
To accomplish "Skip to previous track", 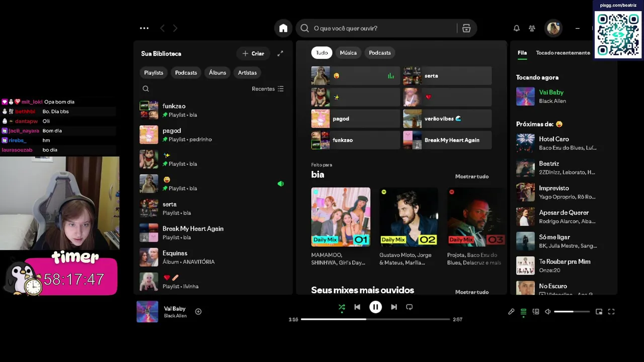I will 357,307.
